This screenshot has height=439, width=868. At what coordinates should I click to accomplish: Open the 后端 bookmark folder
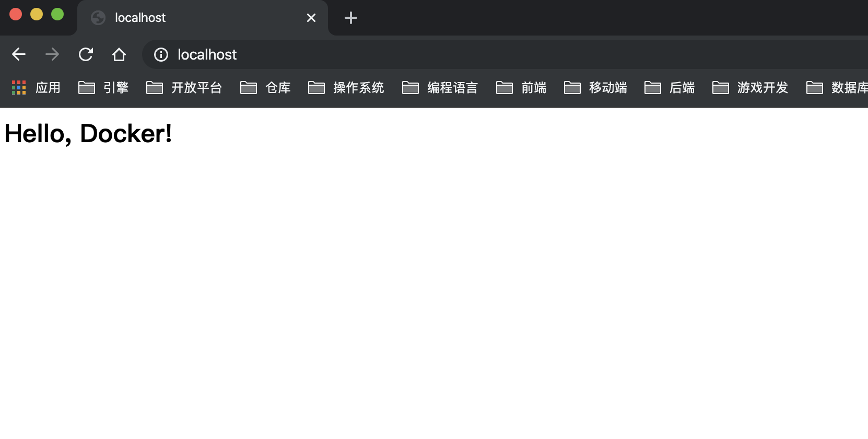tap(670, 87)
